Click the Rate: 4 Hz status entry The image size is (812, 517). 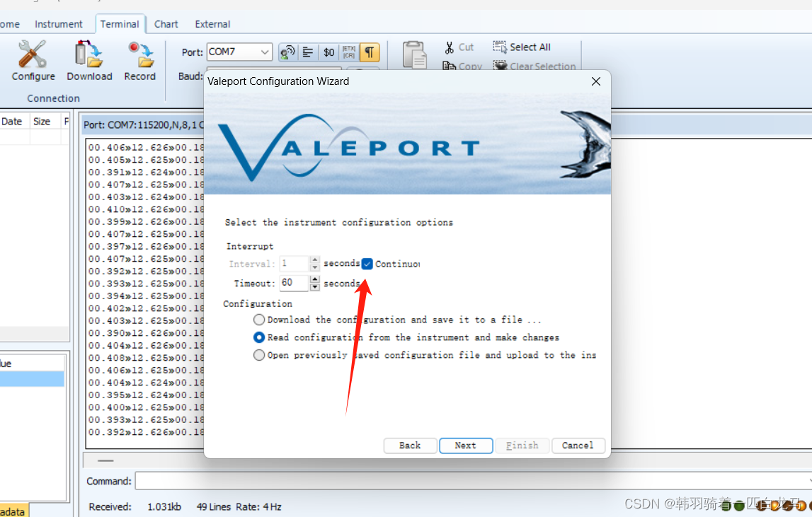(258, 506)
